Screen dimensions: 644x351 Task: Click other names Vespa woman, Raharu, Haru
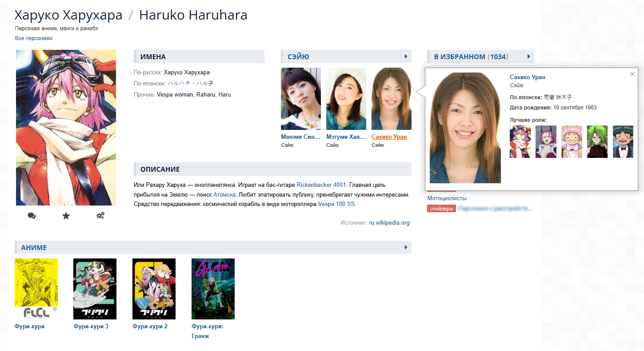click(194, 95)
